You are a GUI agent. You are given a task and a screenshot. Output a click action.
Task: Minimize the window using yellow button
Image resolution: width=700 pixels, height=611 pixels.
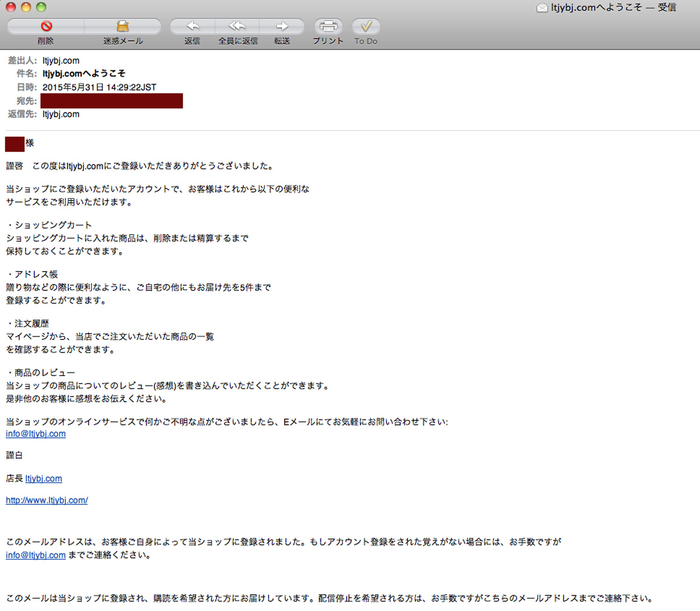pyautogui.click(x=26, y=8)
